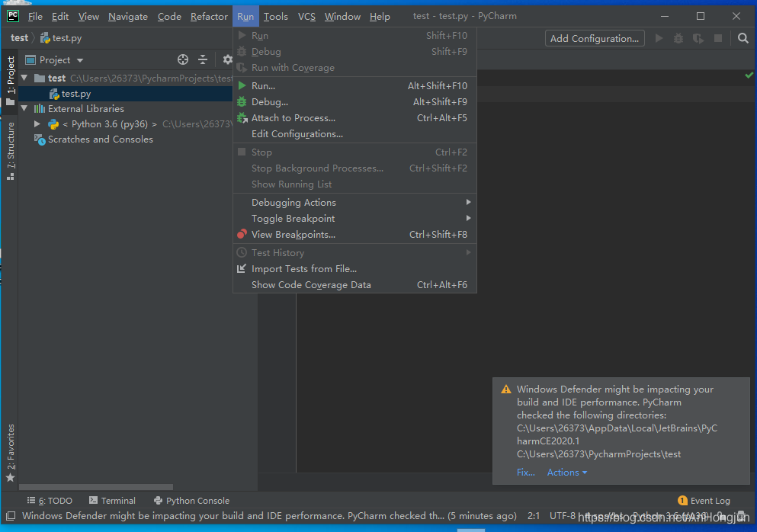The height and width of the screenshot is (532, 757).
Task: Toggle the 1: Project tool window tab
Action: 10,81
